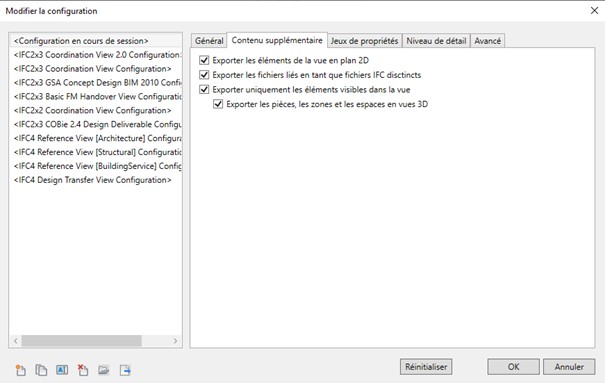
Task: Confirm with the OK button
Action: click(514, 367)
